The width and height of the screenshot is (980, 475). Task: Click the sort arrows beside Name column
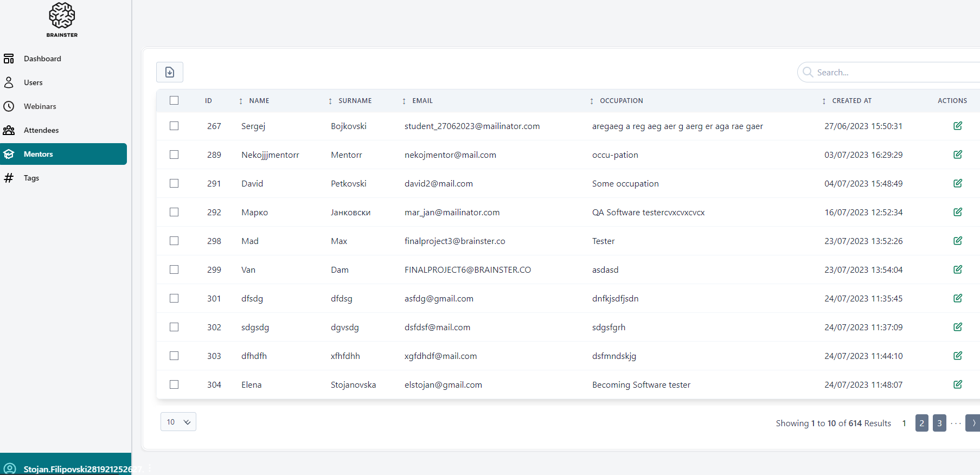coord(241,101)
